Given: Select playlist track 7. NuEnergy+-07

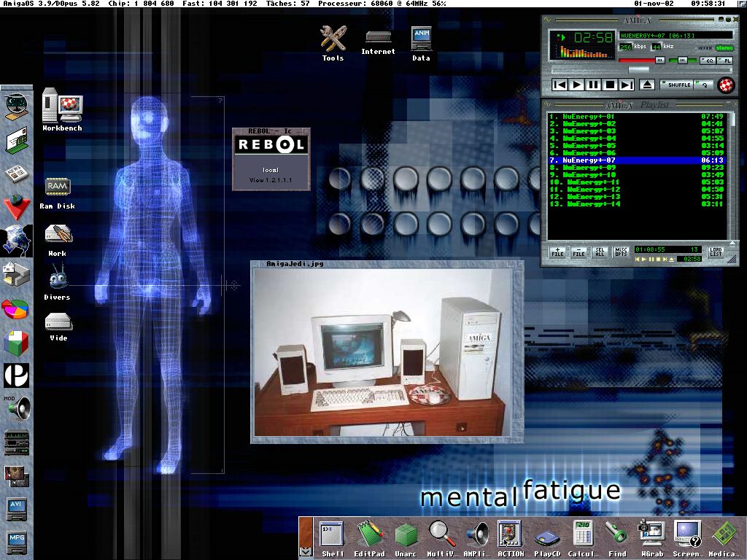Looking at the screenshot, I should 636,160.
